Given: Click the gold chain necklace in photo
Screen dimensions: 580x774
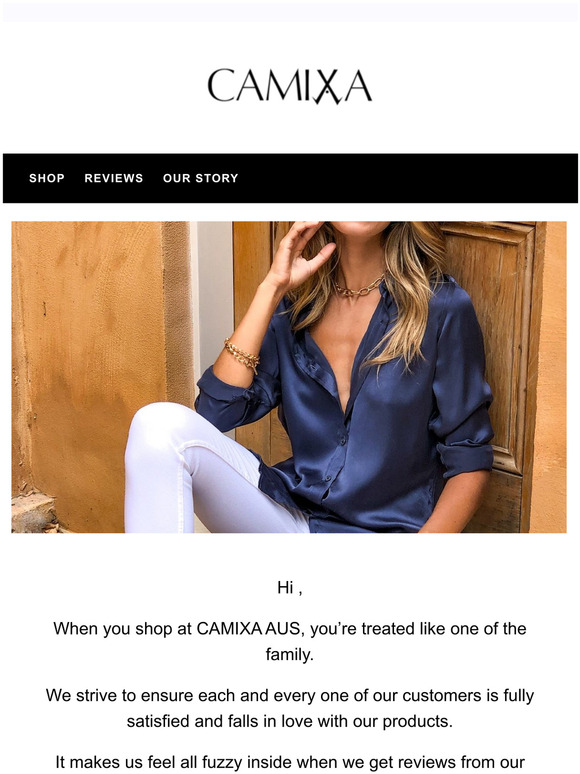Looking at the screenshot, I should pos(358,287).
